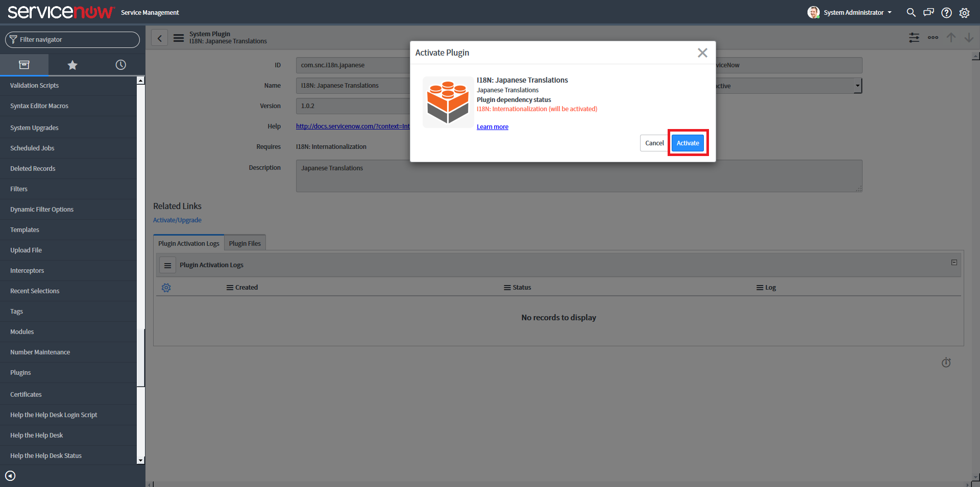Open the global search magnifier
This screenshot has height=487, width=980.
(911, 12)
